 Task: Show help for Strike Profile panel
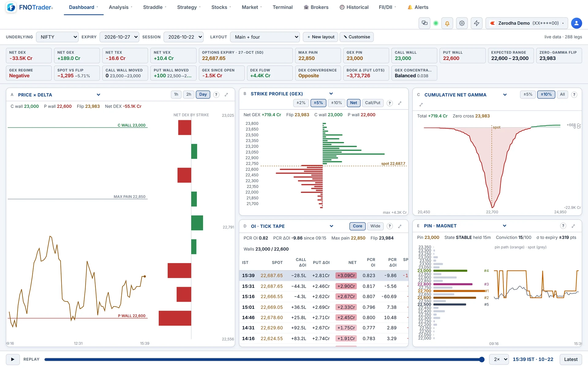[x=390, y=103]
